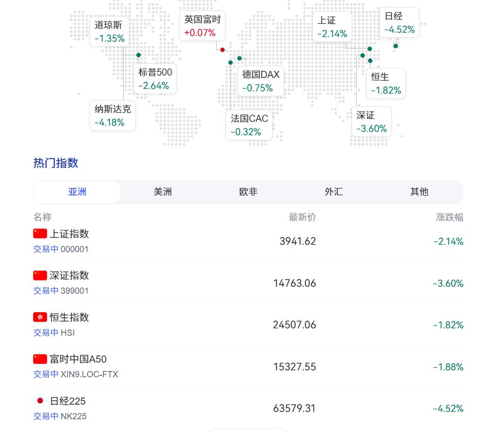This screenshot has height=432, width=504.
Task: Open the 标普500 map card
Action: pyautogui.click(x=155, y=79)
